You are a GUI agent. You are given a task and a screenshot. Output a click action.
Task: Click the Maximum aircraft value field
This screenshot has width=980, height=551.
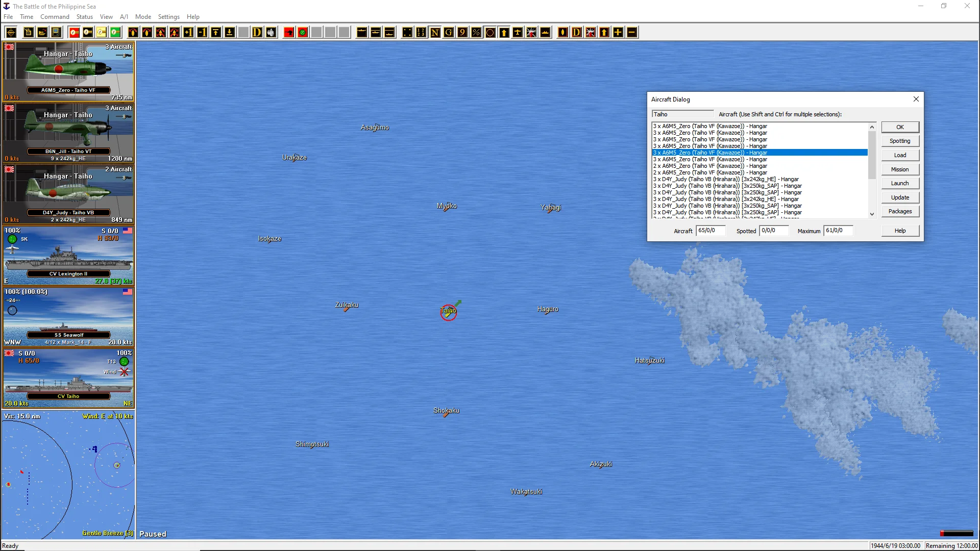tap(837, 231)
